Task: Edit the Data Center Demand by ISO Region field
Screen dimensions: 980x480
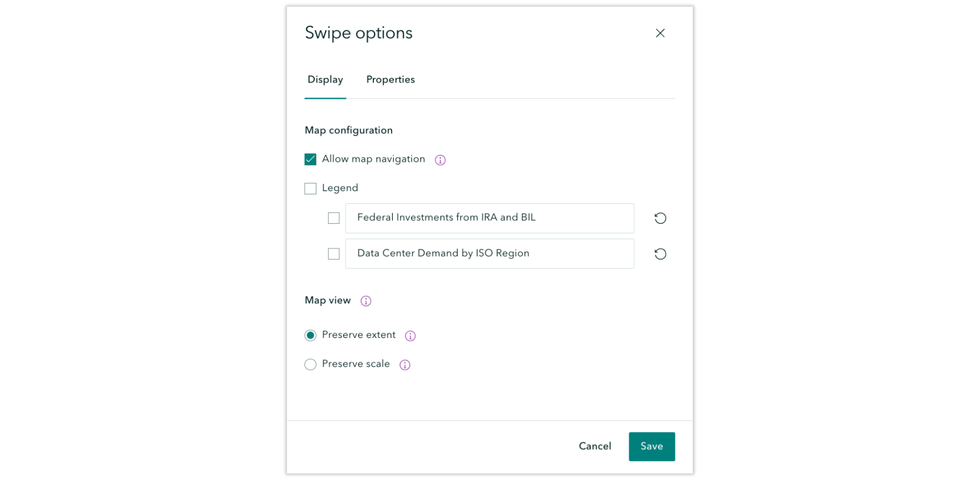Action: 490,254
